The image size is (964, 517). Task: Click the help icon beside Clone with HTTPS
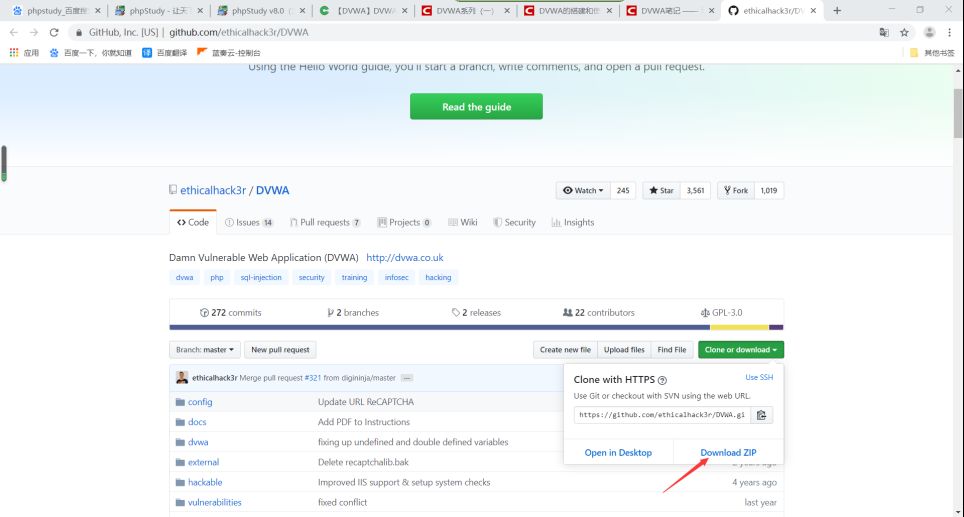pos(662,381)
